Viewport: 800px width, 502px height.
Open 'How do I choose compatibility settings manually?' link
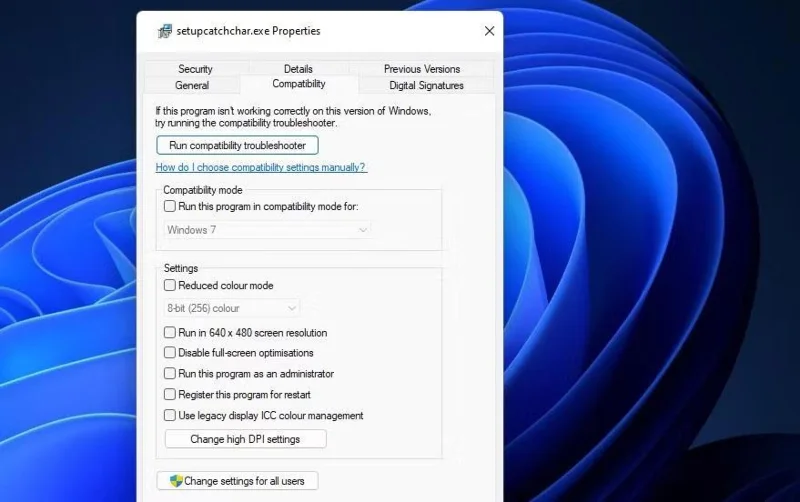(261, 167)
